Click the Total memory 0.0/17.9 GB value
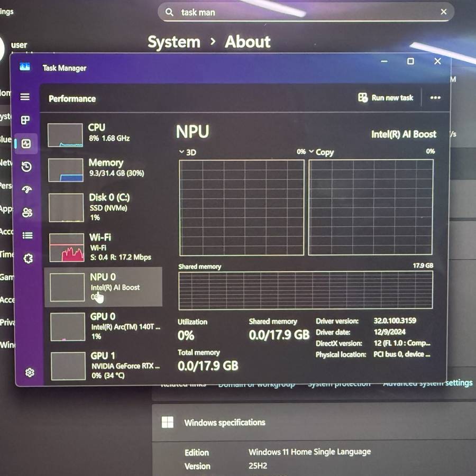 coord(208,366)
